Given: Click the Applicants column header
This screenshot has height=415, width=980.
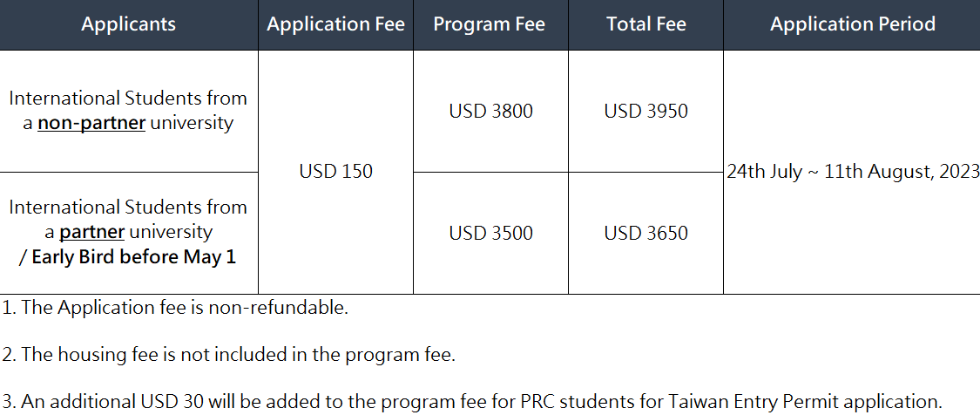Looking at the screenshot, I should 129,24.
